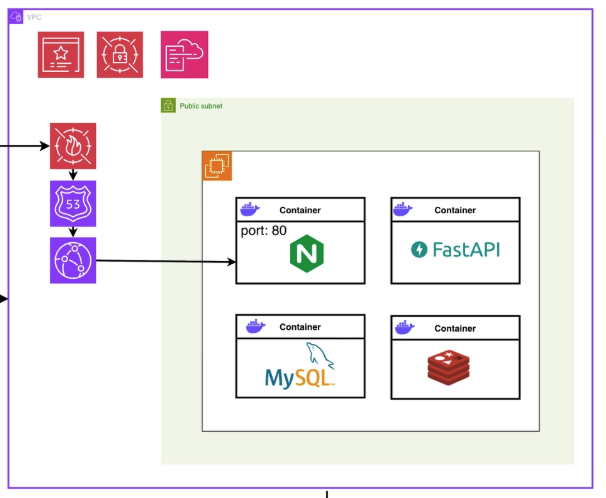Screen dimensions: 606x498
Task: Select the VPC cloud icon at top-left
Action: pyautogui.click(x=16, y=17)
